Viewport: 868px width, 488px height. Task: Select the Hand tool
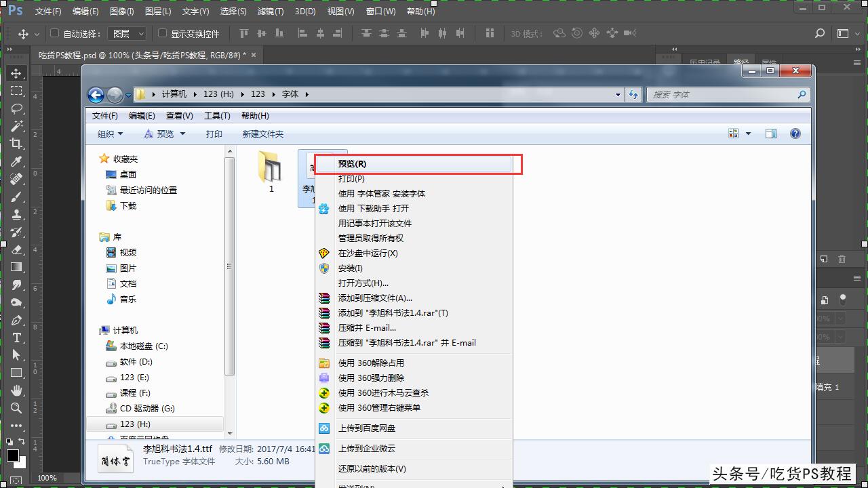point(16,390)
